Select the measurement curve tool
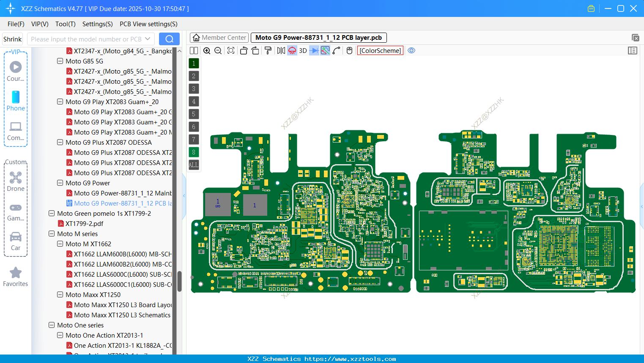The height and width of the screenshot is (363, 644). click(336, 50)
